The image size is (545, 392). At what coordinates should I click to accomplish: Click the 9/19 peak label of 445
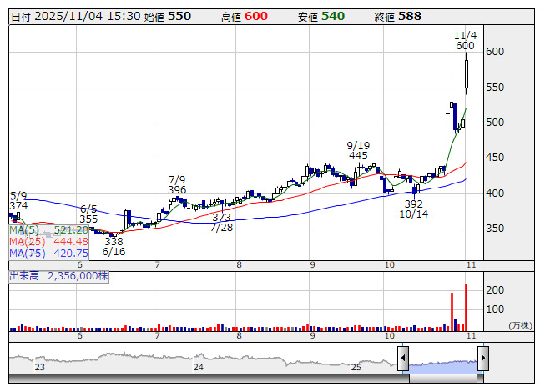[x=358, y=150]
